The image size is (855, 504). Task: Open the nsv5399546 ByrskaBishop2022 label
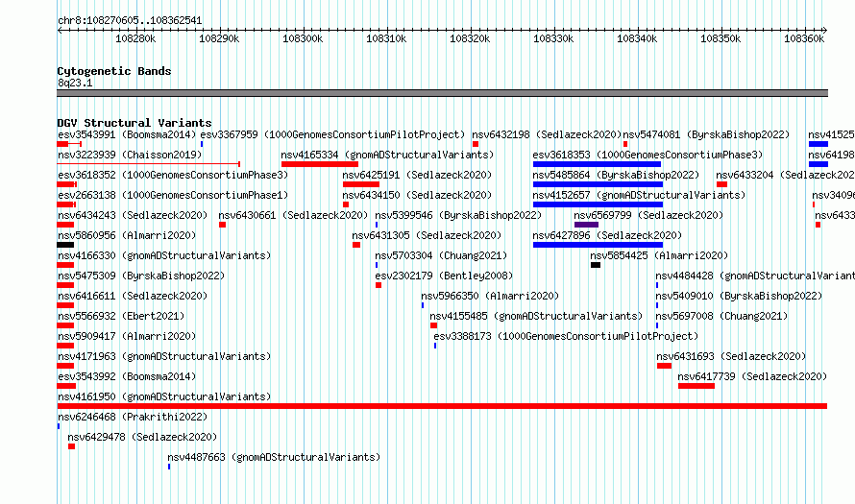458,215
